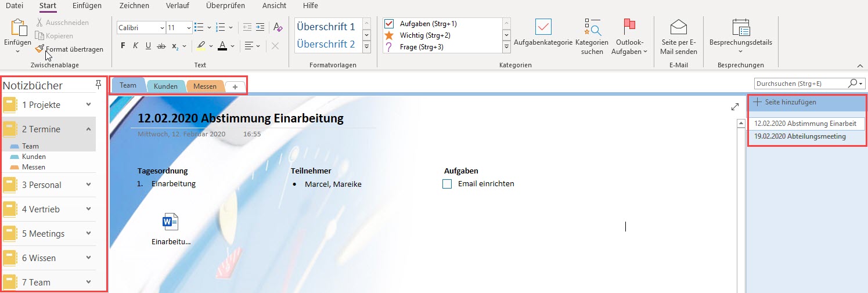Viewport: 868px width, 293px height.
Task: Expand page to full view with arrow icon
Action: [734, 107]
